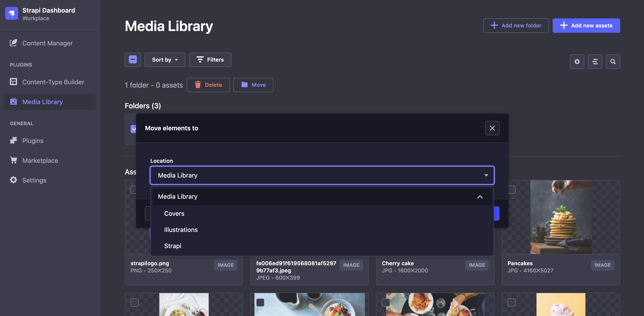The width and height of the screenshot is (644, 316).
Task: Open Content Manager from sidebar
Action: [47, 43]
